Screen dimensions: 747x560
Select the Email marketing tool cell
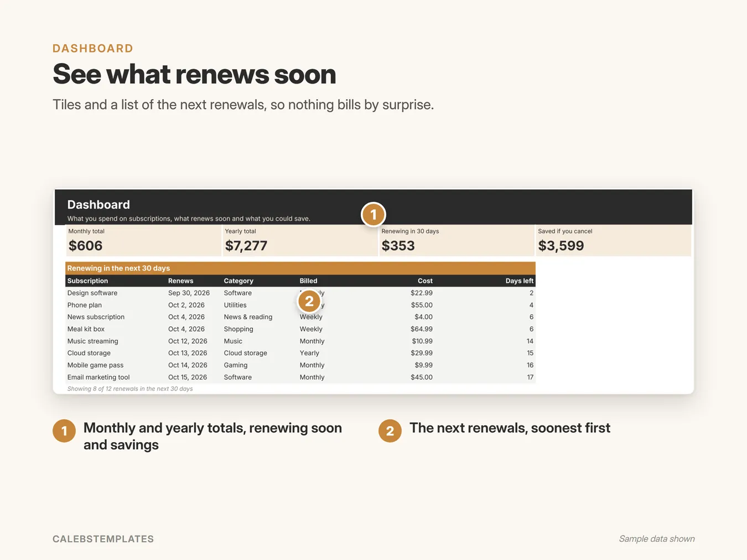click(98, 377)
